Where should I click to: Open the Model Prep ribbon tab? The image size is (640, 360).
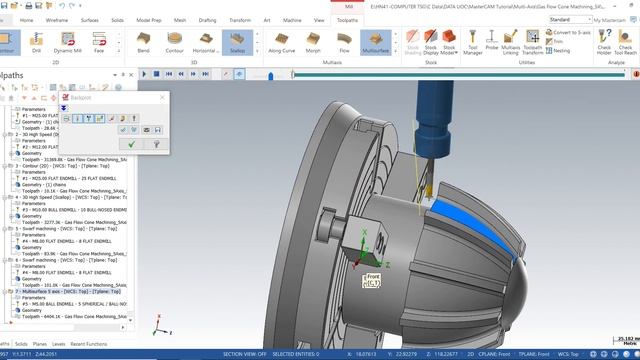[149, 20]
